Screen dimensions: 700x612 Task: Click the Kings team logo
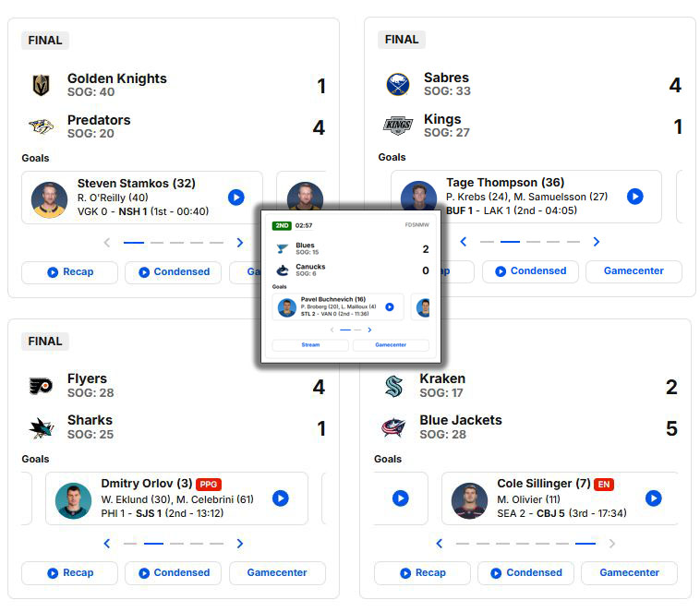coord(398,126)
